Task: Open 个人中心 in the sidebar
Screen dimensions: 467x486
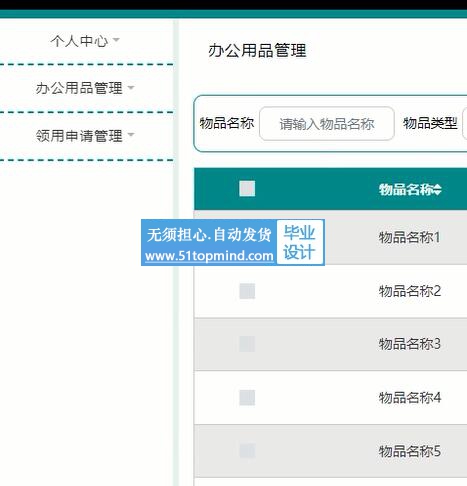Action: [79, 41]
